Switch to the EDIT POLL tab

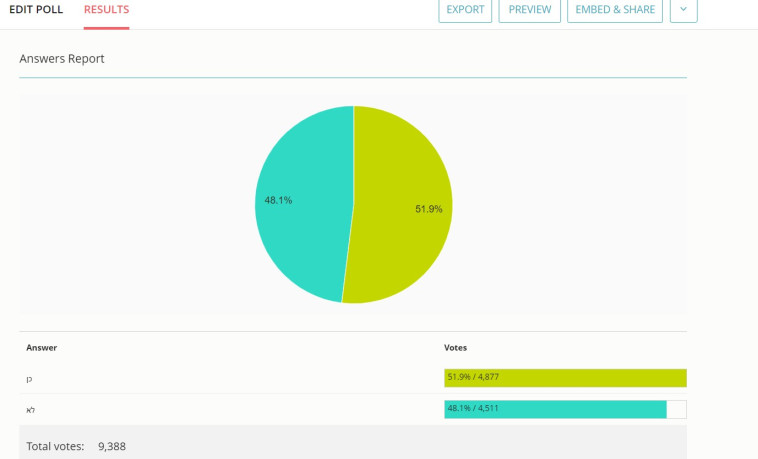pos(36,10)
